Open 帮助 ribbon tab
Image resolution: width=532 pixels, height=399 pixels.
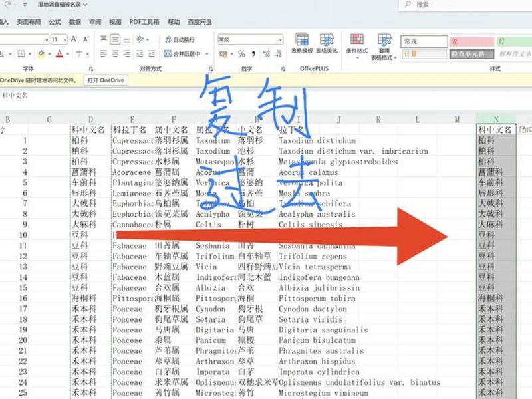pos(174,22)
